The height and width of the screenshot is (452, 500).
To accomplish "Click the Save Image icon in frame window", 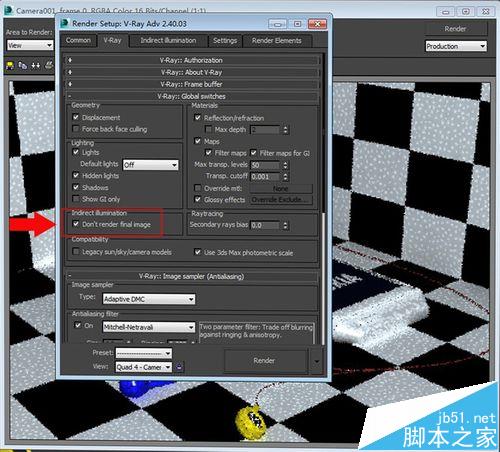I will (10, 65).
